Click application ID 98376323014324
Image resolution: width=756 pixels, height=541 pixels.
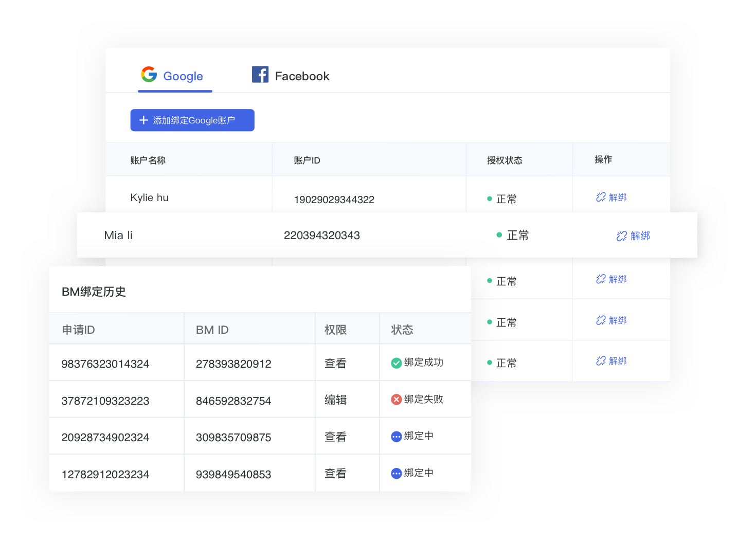pos(105,364)
